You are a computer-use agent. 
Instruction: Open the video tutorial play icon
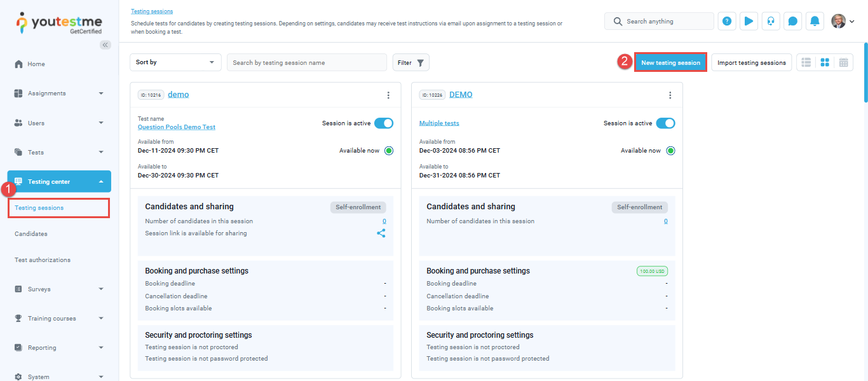coord(749,21)
